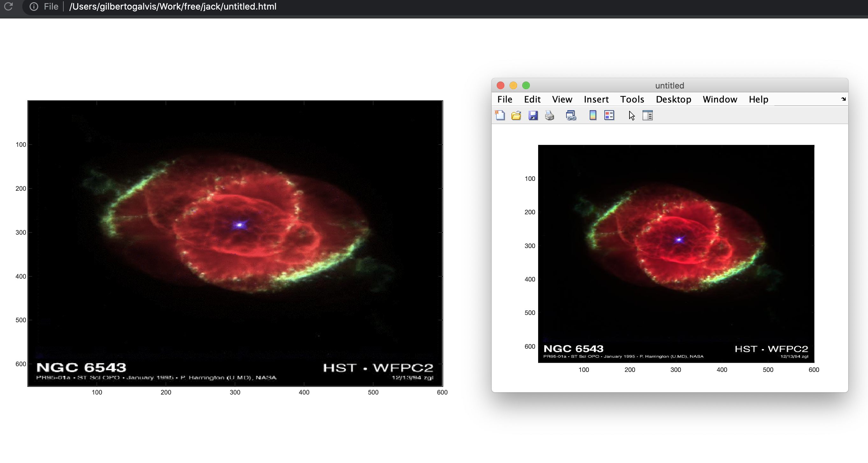
Task: Click 'HST · WFPC2' caption in browser image
Action: (378, 368)
